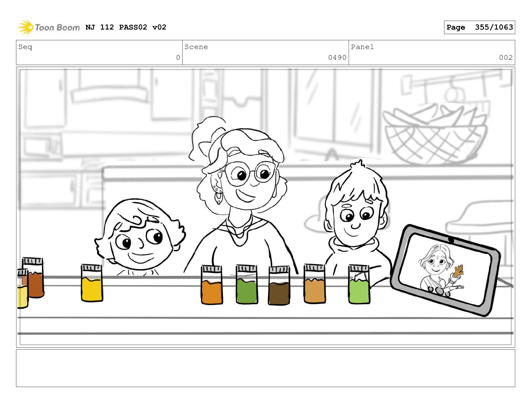Click the panel number '002'
The width and height of the screenshot is (532, 411).
click(x=506, y=58)
